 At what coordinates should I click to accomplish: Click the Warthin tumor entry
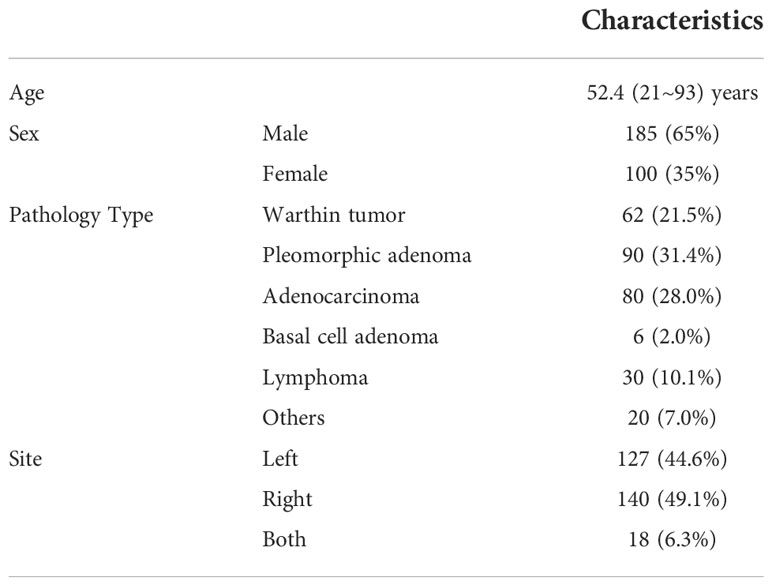pos(334,215)
